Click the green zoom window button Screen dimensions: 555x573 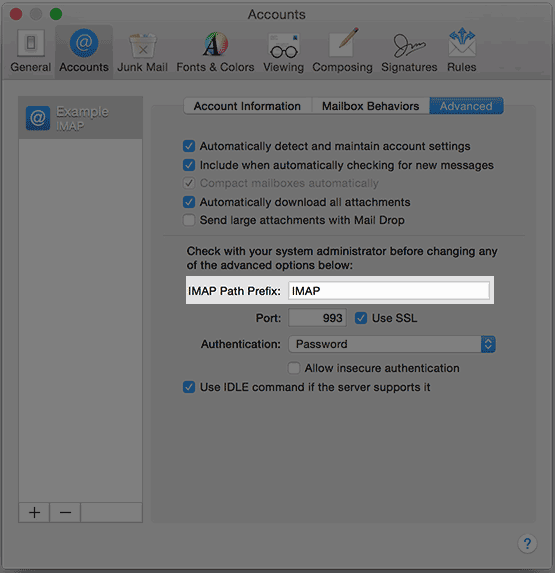point(56,14)
